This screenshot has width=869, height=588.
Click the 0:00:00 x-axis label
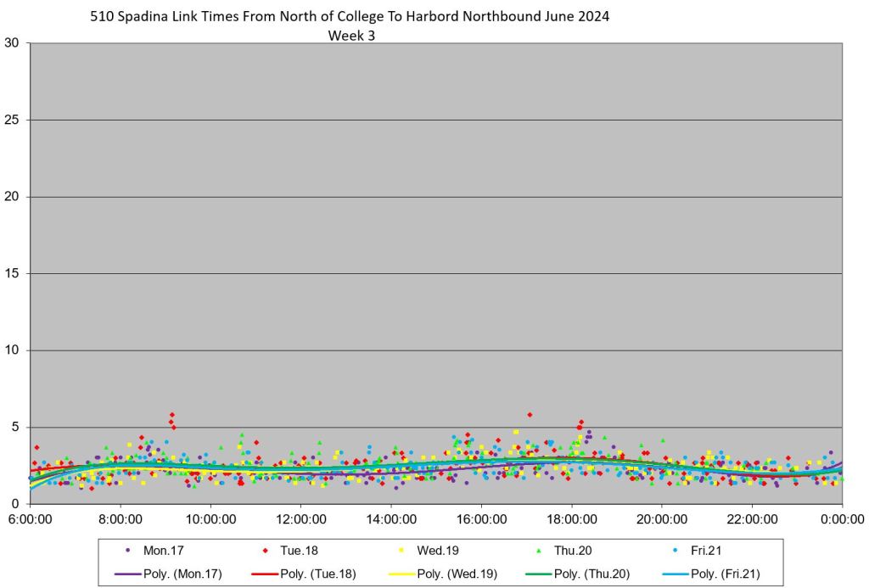[842, 519]
